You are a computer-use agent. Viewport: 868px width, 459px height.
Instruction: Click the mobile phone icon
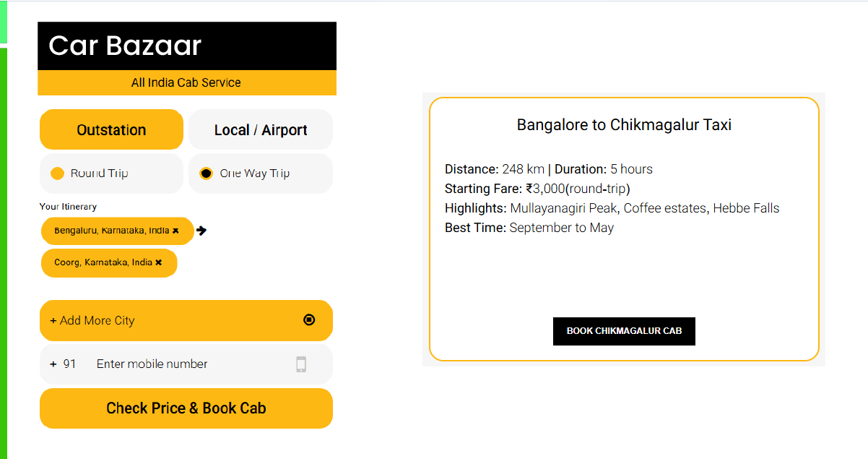point(301,364)
